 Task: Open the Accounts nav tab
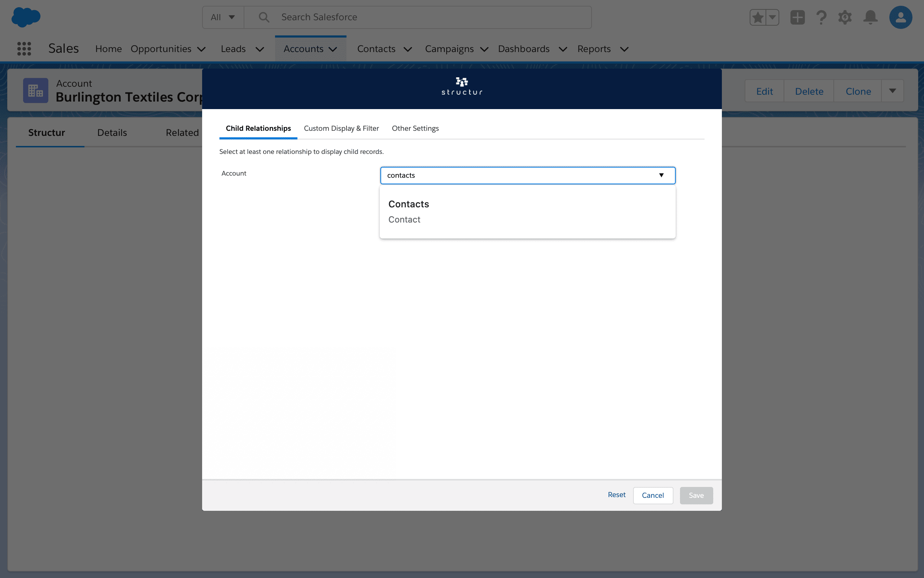[303, 48]
